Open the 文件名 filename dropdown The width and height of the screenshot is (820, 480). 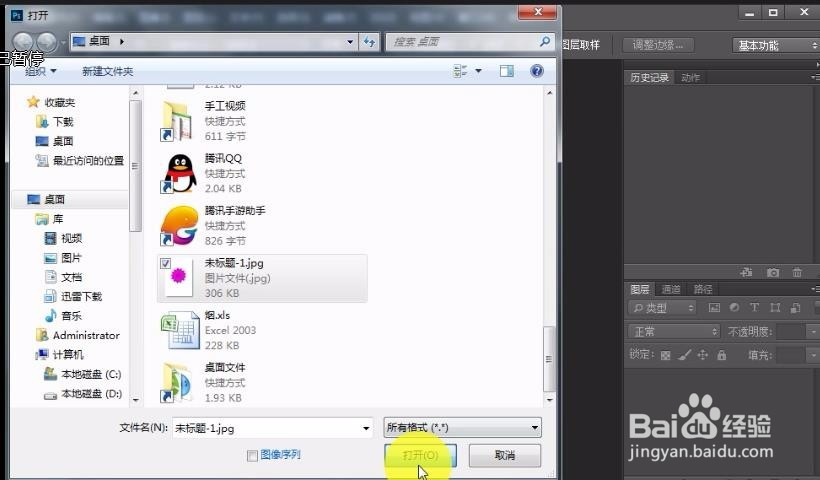pos(366,428)
